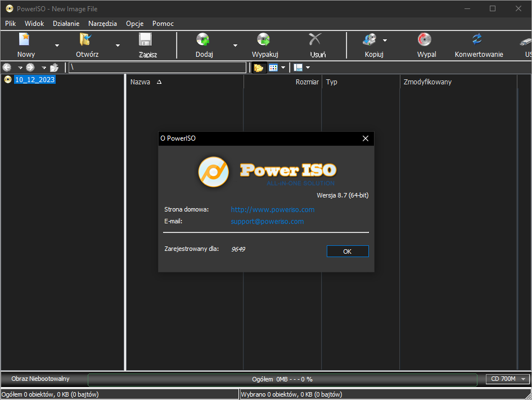Toggle the folder tree view icon
The width and height of the screenshot is (532, 400).
click(259, 68)
